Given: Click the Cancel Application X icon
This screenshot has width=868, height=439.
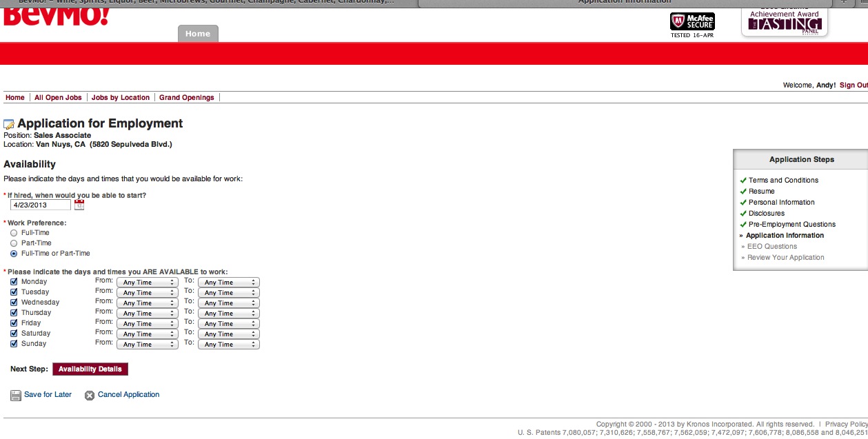Looking at the screenshot, I should (x=90, y=396).
